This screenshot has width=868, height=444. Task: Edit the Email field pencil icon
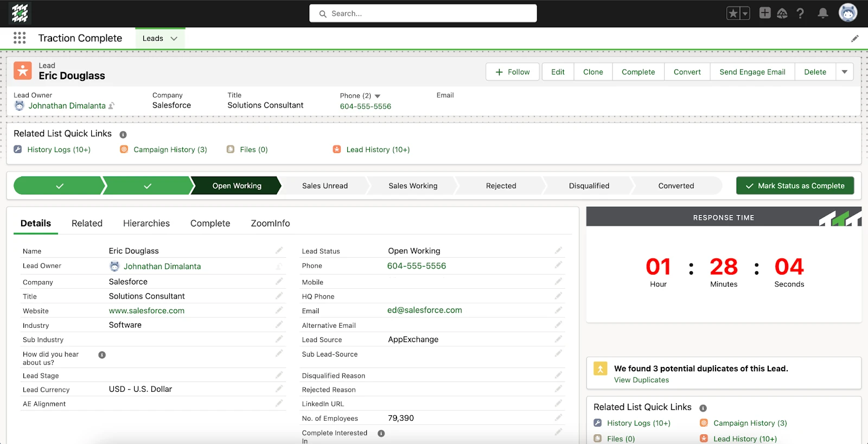coord(558,310)
